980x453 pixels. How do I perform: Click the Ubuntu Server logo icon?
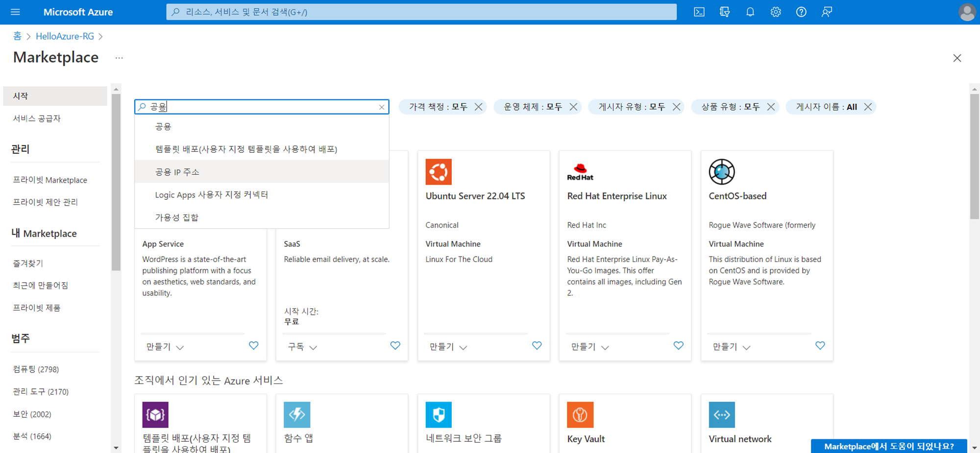click(x=439, y=172)
